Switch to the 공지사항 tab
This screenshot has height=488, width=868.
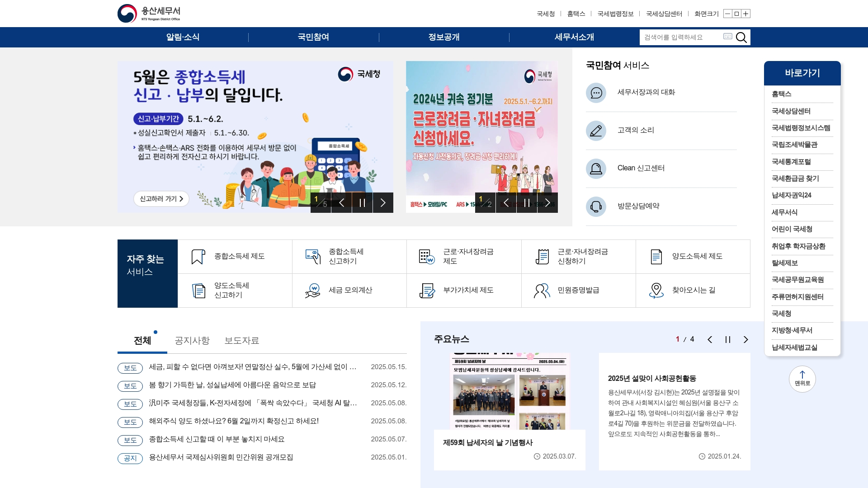[x=192, y=341]
